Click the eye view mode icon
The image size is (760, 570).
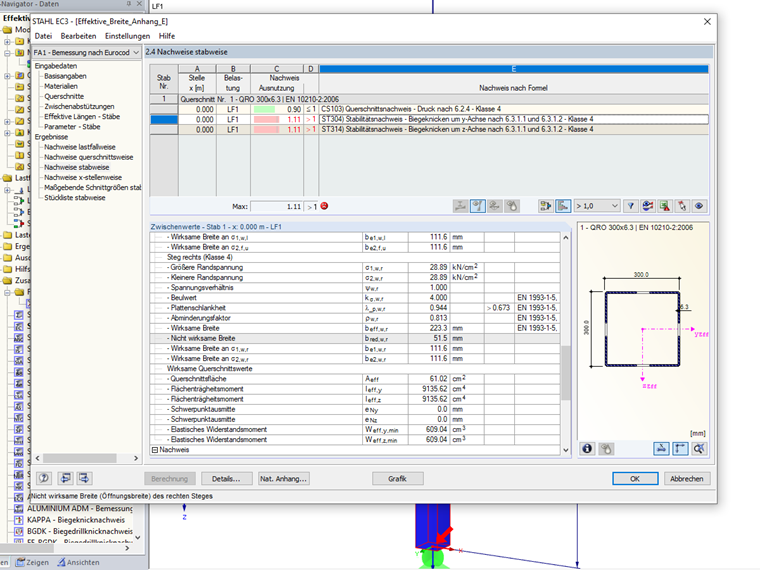[x=699, y=205]
